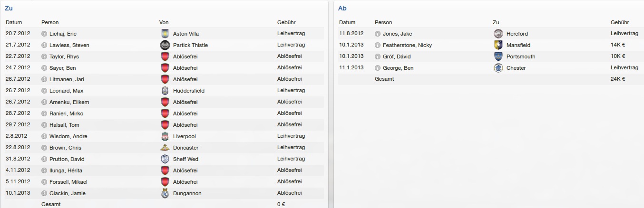The height and width of the screenshot is (208, 644).
Task: Sort incoming transfers by Gebühr header
Action: (x=286, y=22)
